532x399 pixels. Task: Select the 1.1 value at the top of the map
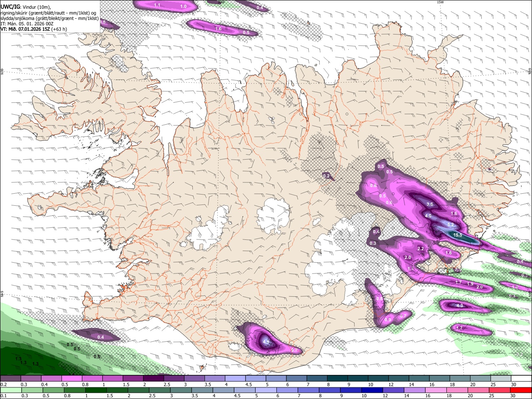pos(157,5)
